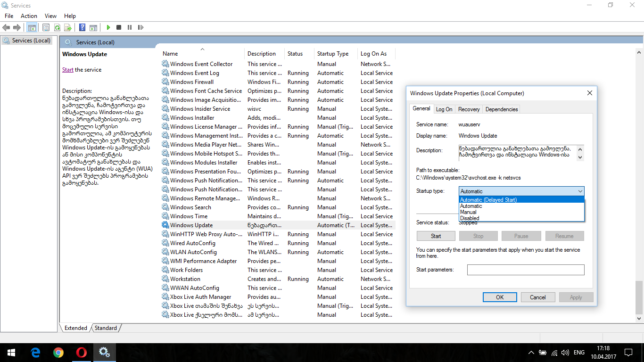Viewport: 644px width, 362px height.
Task: Click the green Start Service play icon
Action: 108,28
